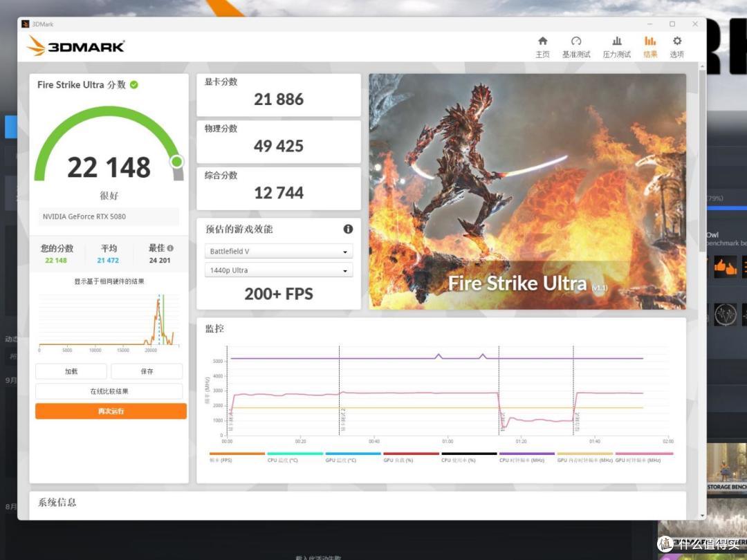
Task: Open the 压力测试 stress test tab
Action: click(x=616, y=47)
